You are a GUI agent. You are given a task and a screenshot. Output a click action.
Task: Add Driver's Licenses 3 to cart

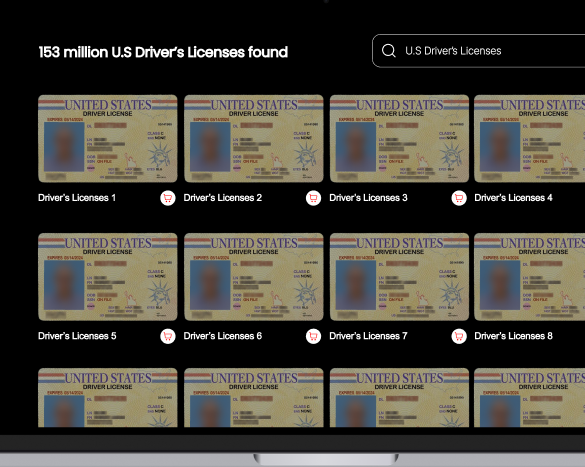click(x=459, y=198)
